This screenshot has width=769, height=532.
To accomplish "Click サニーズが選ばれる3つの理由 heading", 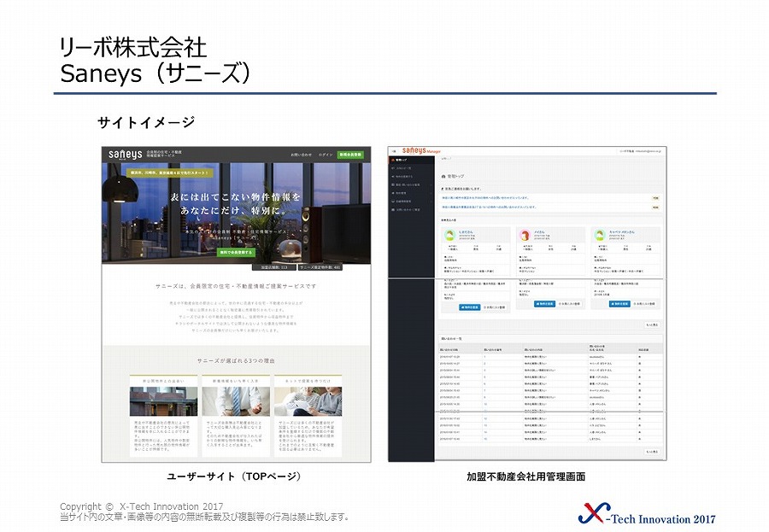I will coord(236,360).
